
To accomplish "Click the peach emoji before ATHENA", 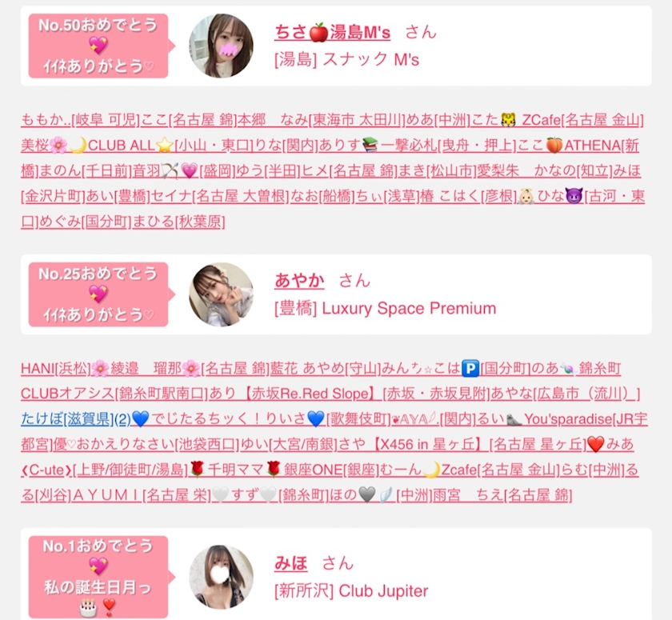I will [554, 146].
